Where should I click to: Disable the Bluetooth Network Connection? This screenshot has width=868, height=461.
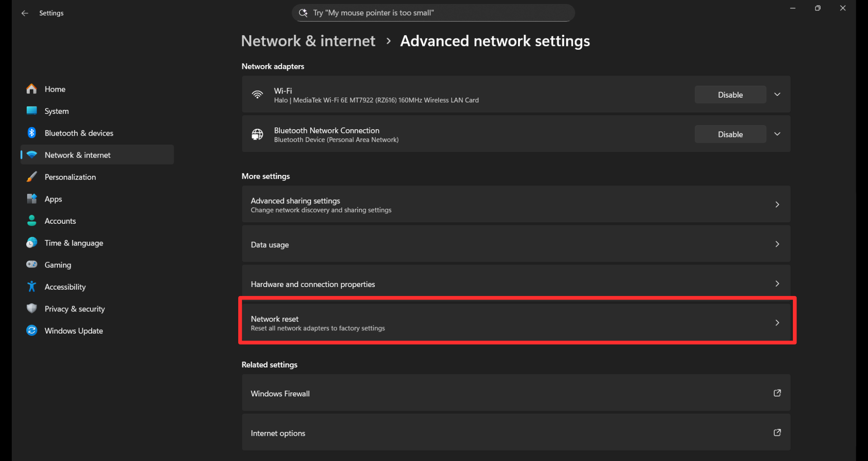coord(730,134)
